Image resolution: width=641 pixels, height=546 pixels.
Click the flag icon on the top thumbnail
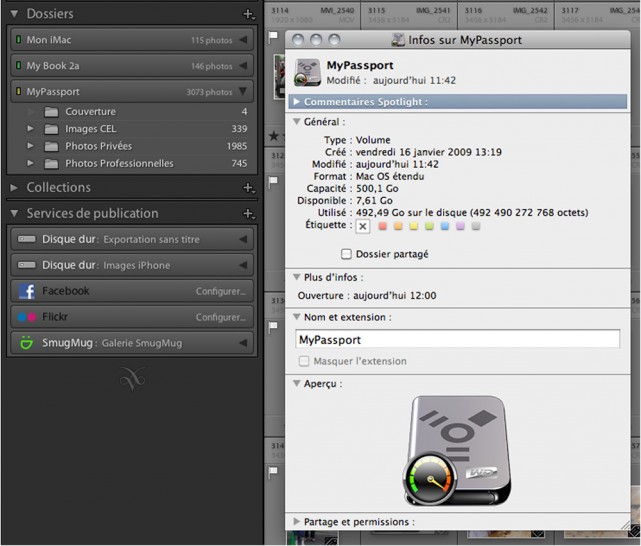273,37
